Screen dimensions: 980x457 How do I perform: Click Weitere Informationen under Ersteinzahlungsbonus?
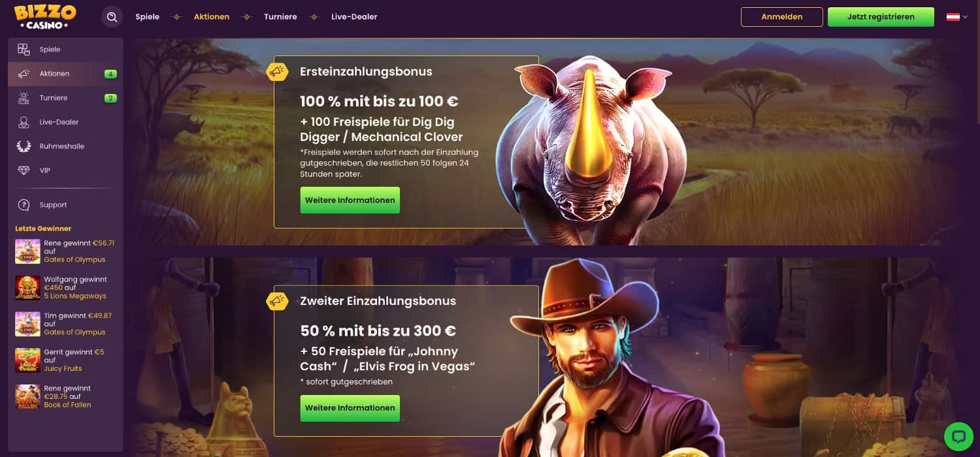coord(350,200)
